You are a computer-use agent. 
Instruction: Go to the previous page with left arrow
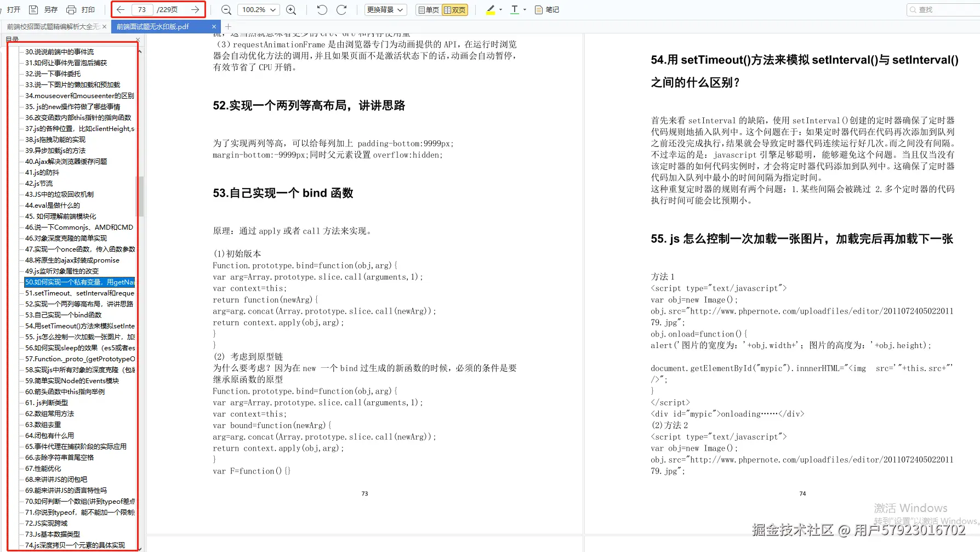(x=121, y=10)
